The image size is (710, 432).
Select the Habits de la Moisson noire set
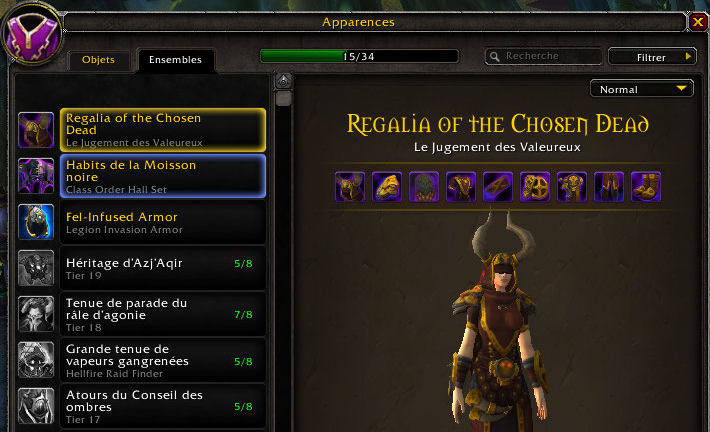(163, 176)
